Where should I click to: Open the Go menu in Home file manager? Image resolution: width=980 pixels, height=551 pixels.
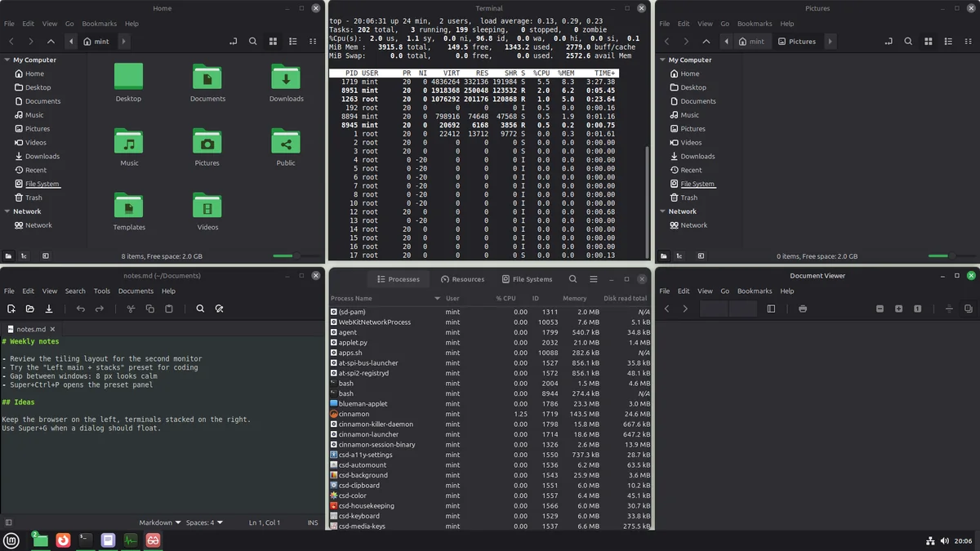click(69, 24)
